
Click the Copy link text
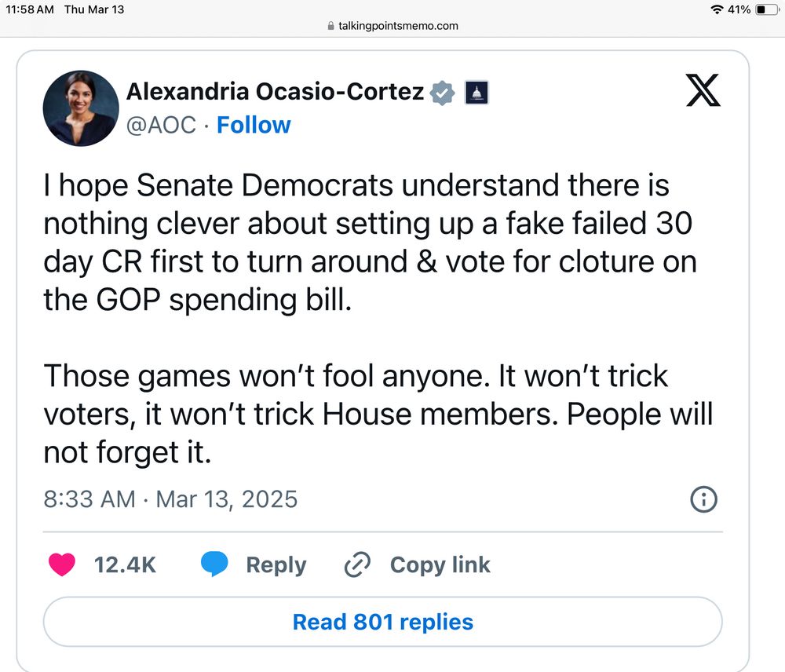coord(440,564)
